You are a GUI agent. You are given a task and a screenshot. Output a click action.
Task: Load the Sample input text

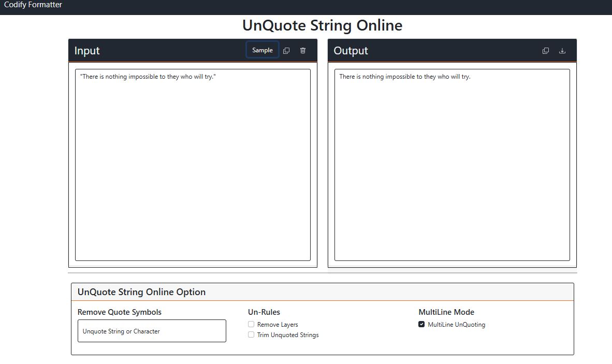pos(263,50)
